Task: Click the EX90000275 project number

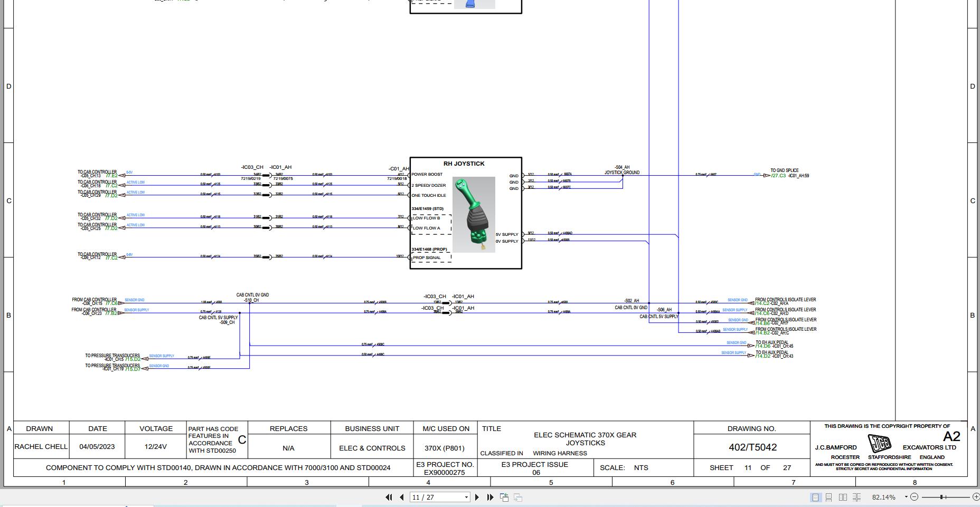Action: coord(445,472)
